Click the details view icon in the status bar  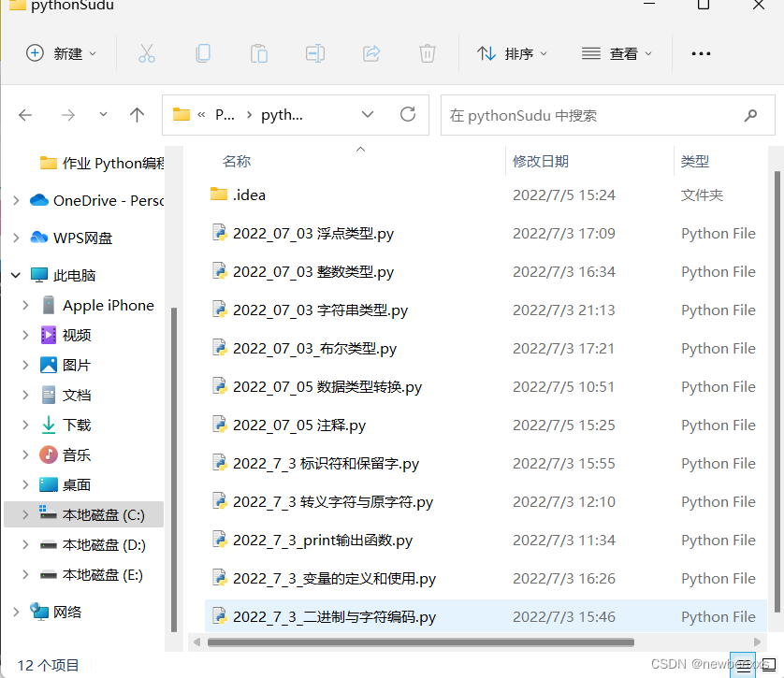(x=744, y=664)
